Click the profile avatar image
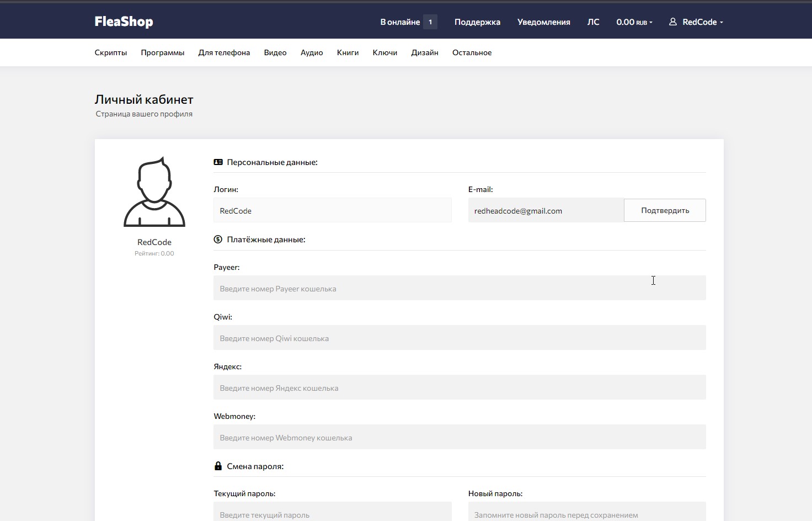The width and height of the screenshot is (812, 521). (154, 192)
